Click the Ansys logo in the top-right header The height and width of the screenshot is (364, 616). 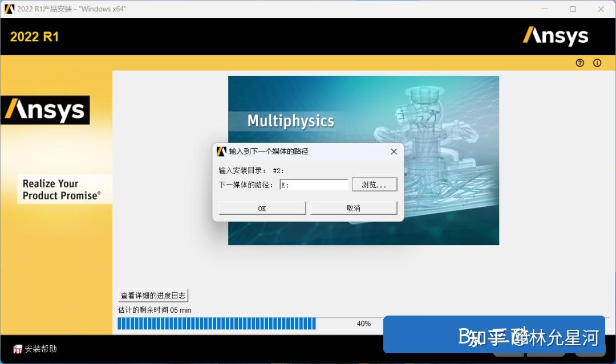pyautogui.click(x=556, y=36)
